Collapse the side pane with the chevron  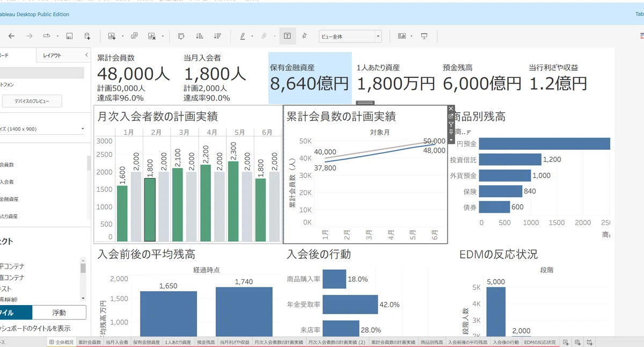point(86,55)
